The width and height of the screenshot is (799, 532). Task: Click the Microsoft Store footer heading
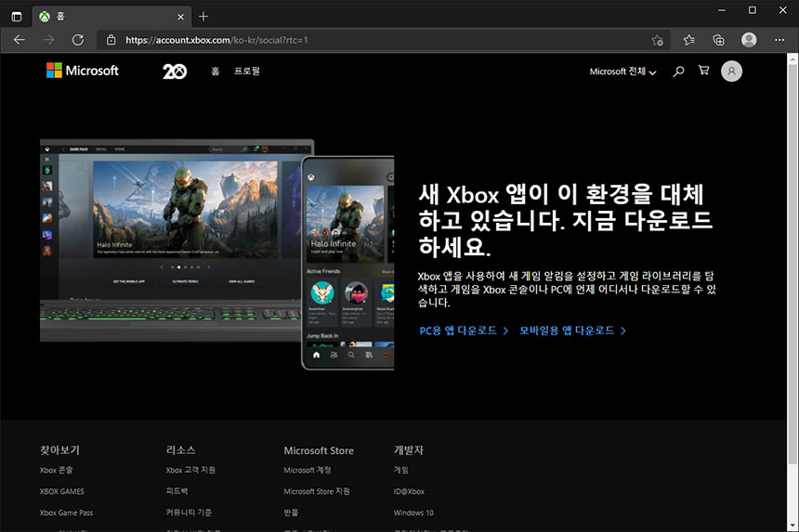pos(319,450)
